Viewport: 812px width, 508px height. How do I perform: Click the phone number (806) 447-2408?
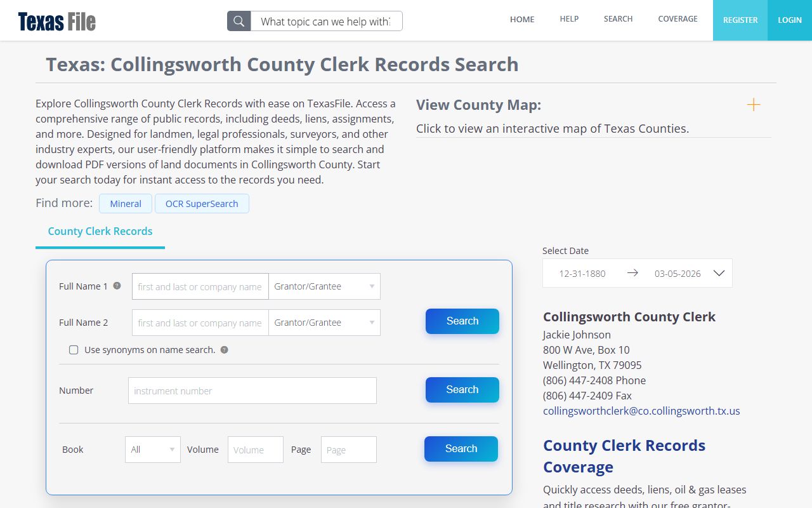(578, 380)
